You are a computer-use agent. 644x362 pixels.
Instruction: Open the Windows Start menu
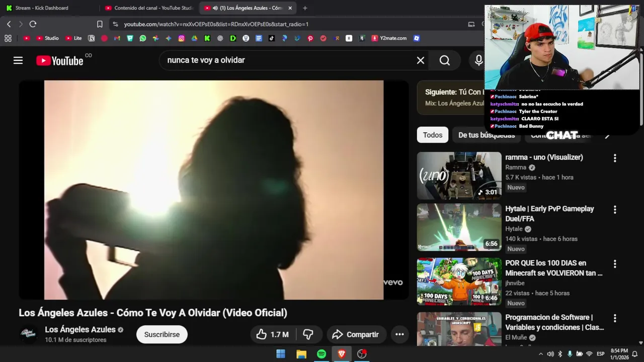pyautogui.click(x=281, y=354)
